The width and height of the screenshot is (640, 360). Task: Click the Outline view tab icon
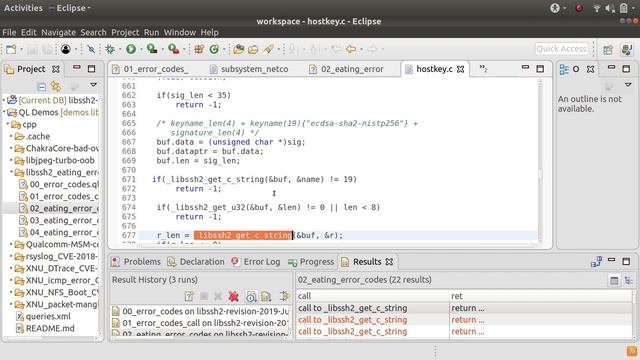564,69
